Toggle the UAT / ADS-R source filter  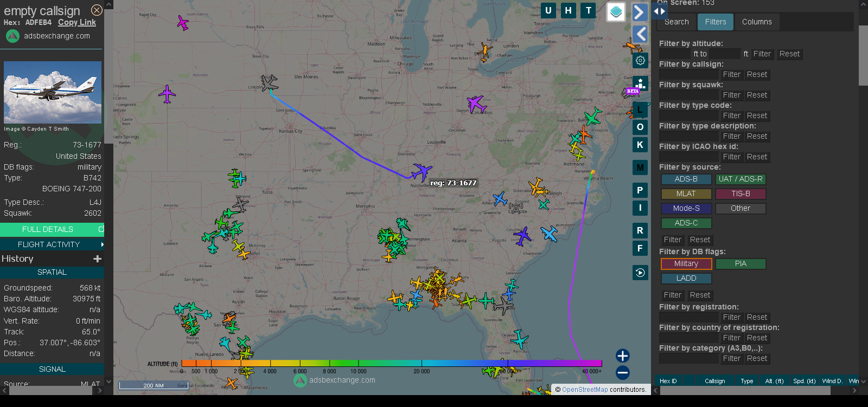tap(741, 179)
